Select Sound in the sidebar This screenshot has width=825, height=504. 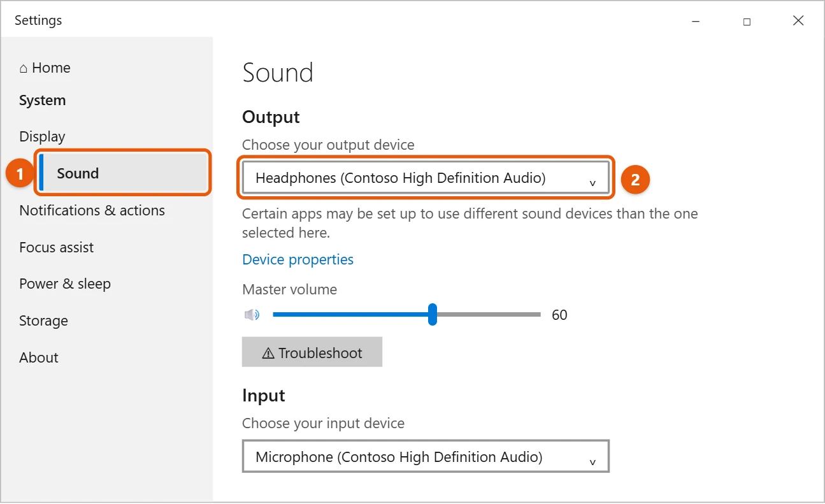pos(124,173)
